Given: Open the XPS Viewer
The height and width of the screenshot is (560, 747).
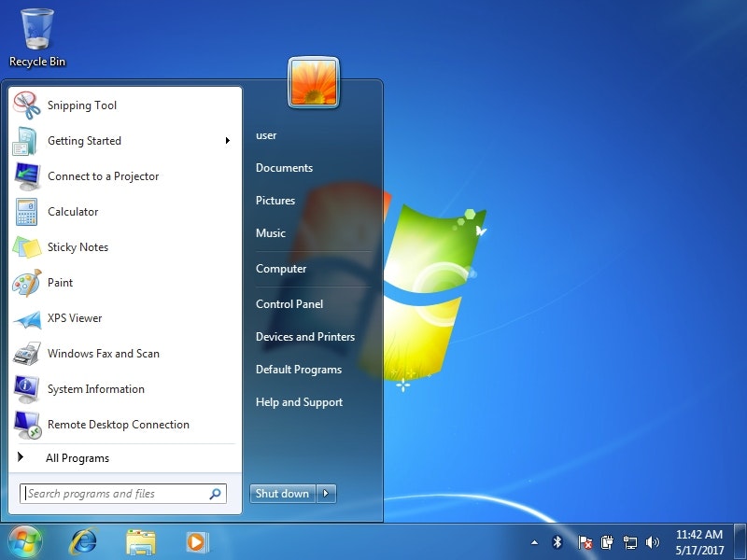Looking at the screenshot, I should click(x=75, y=318).
